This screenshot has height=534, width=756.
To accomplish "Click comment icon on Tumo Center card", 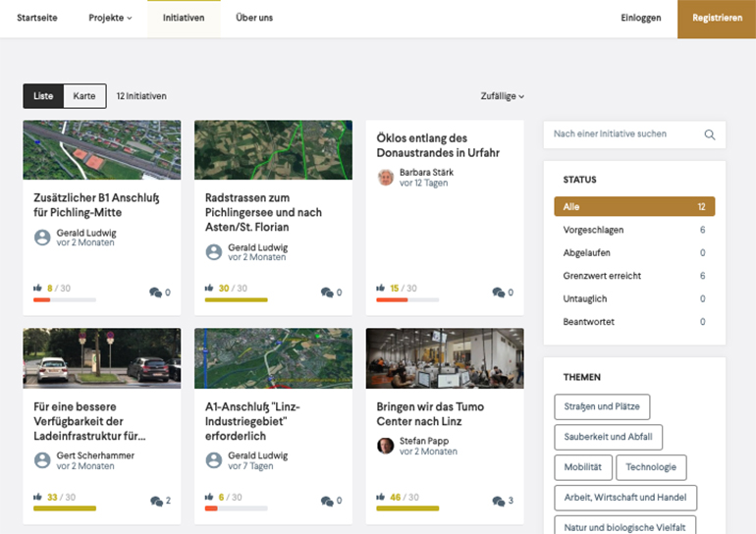I will [x=497, y=501].
